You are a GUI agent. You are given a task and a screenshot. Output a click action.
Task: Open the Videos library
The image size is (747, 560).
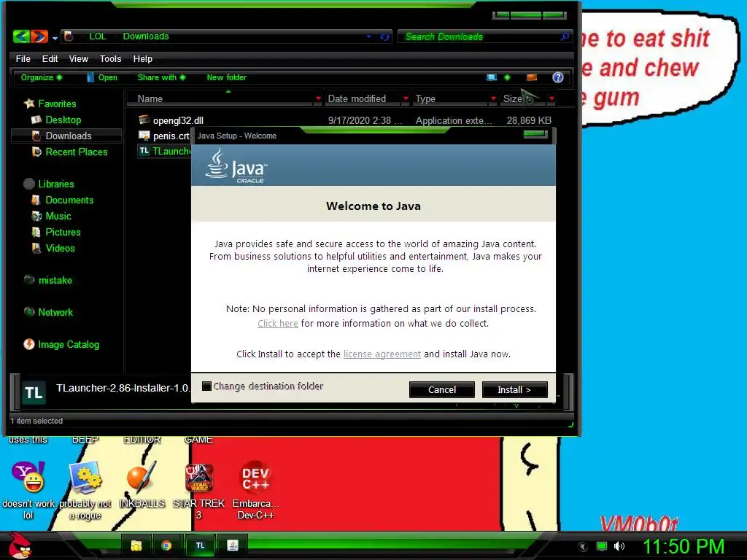point(60,248)
